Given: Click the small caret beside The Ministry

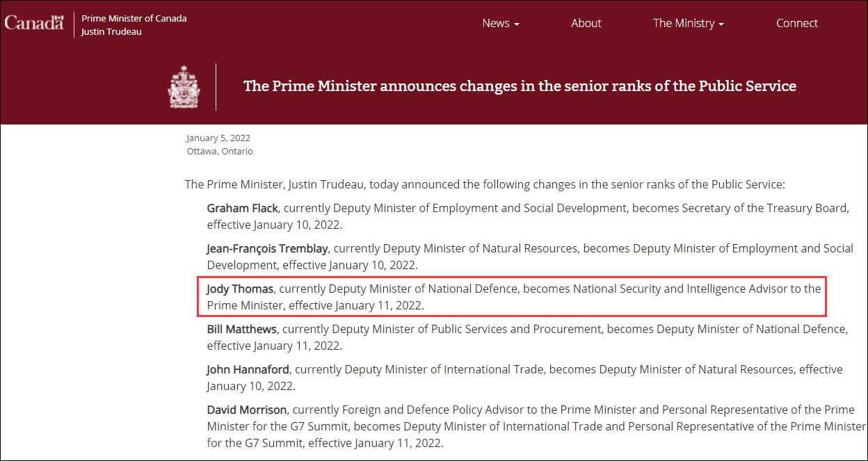Looking at the screenshot, I should [721, 24].
